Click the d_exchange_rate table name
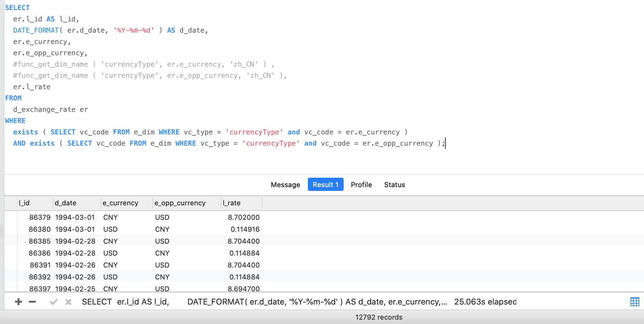This screenshot has width=644, height=324. pyautogui.click(x=44, y=109)
